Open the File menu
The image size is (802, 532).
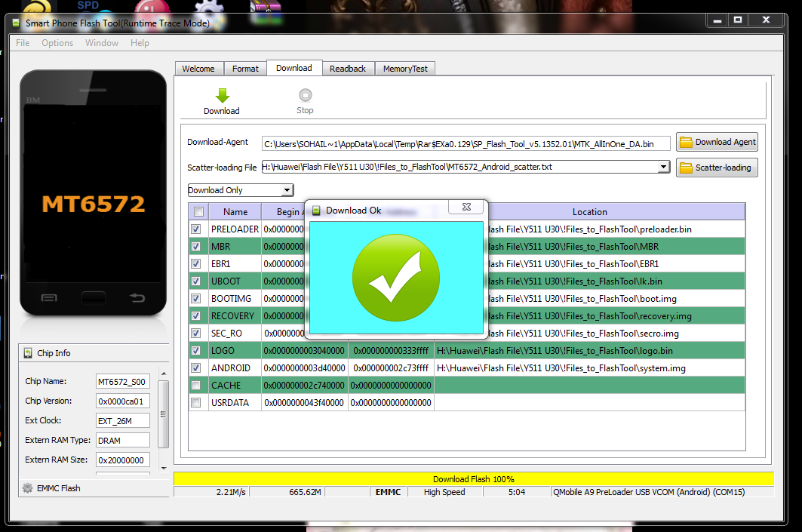click(23, 43)
